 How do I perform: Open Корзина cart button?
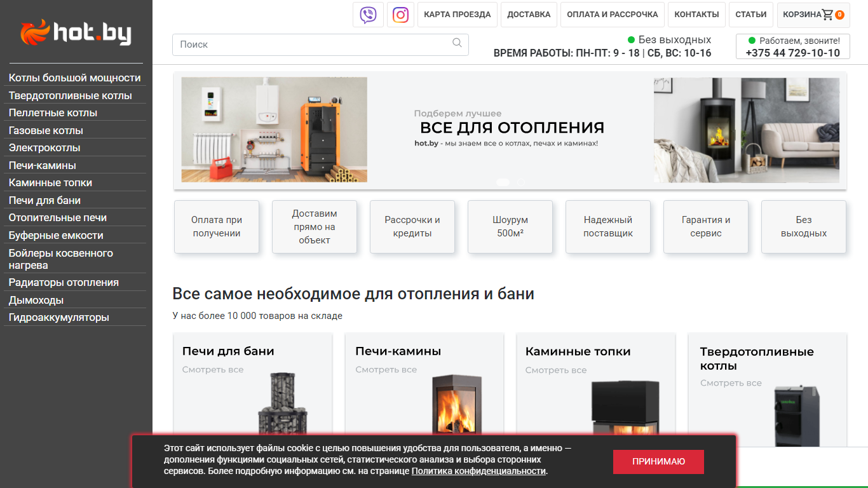pos(813,15)
